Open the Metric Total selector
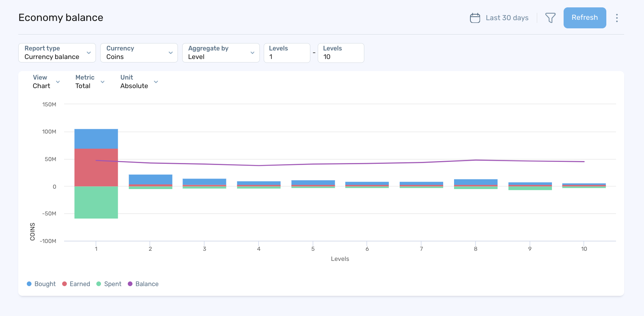The height and width of the screenshot is (316, 644). coord(90,82)
